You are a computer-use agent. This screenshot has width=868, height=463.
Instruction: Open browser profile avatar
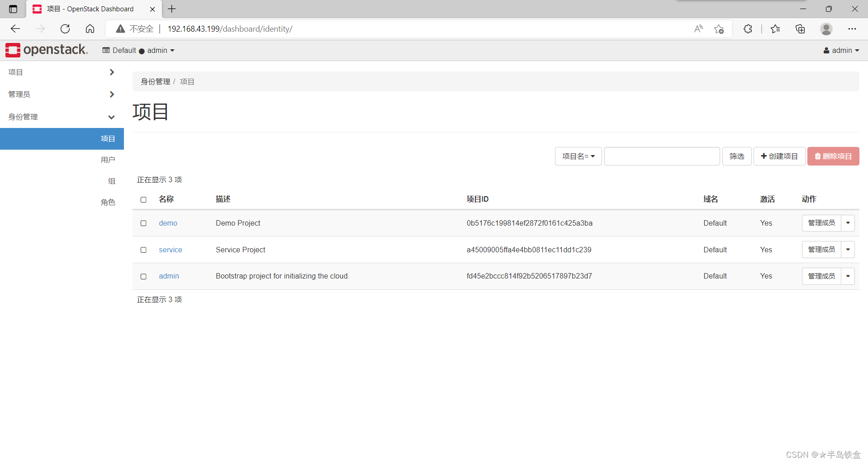826,29
